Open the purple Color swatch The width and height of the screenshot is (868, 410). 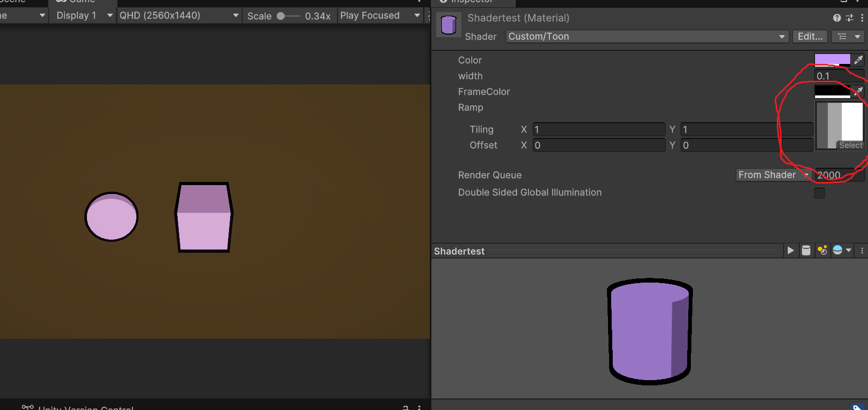click(832, 60)
